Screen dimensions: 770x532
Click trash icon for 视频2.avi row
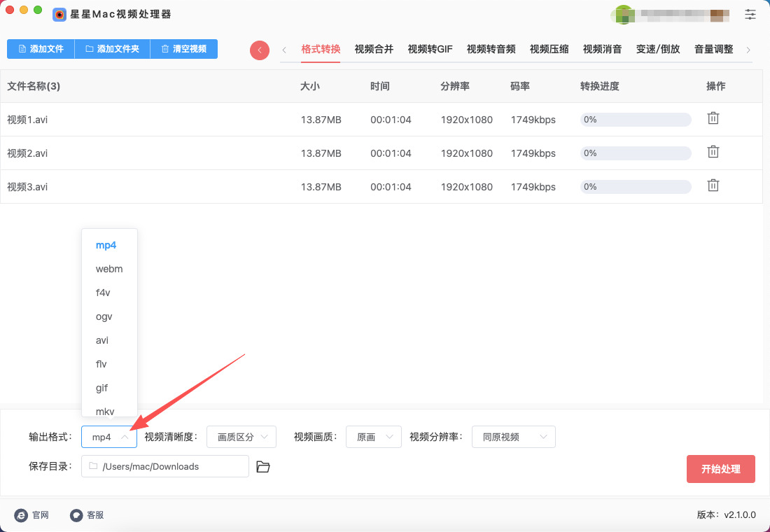(x=713, y=152)
